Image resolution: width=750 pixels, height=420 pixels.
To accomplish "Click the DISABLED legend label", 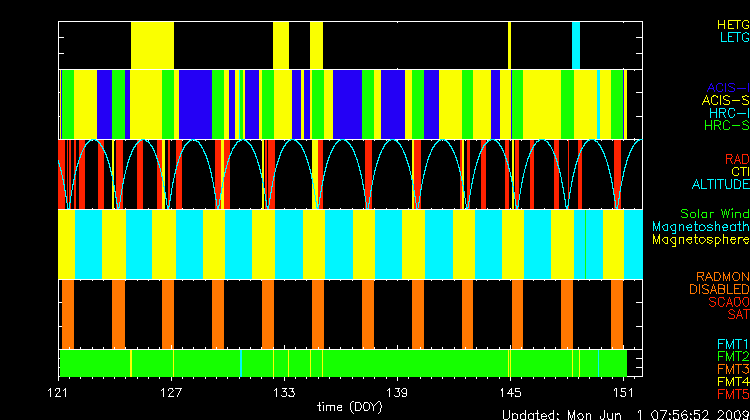I will tap(719, 289).
